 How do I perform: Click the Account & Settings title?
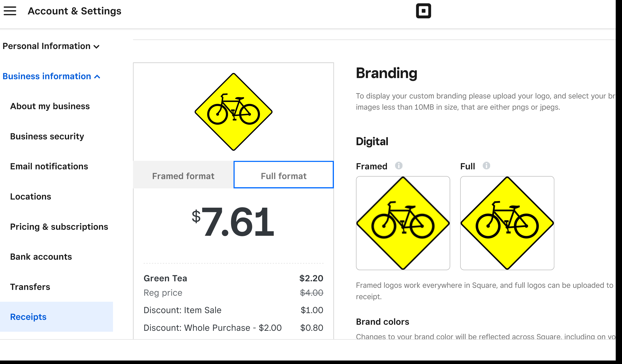74,11
